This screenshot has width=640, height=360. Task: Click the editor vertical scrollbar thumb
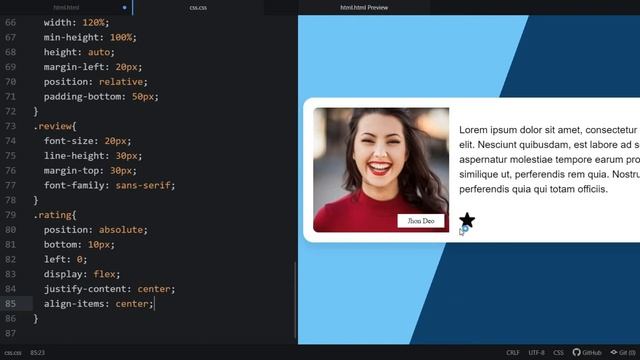click(295, 300)
